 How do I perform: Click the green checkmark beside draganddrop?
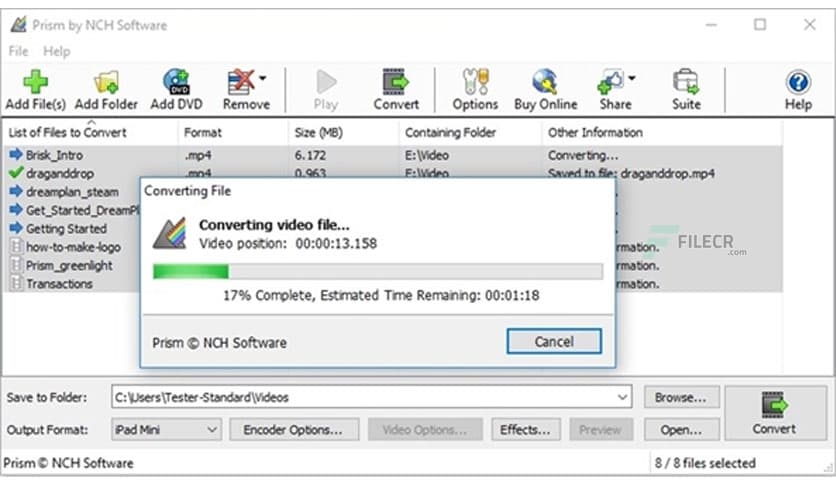[x=16, y=173]
